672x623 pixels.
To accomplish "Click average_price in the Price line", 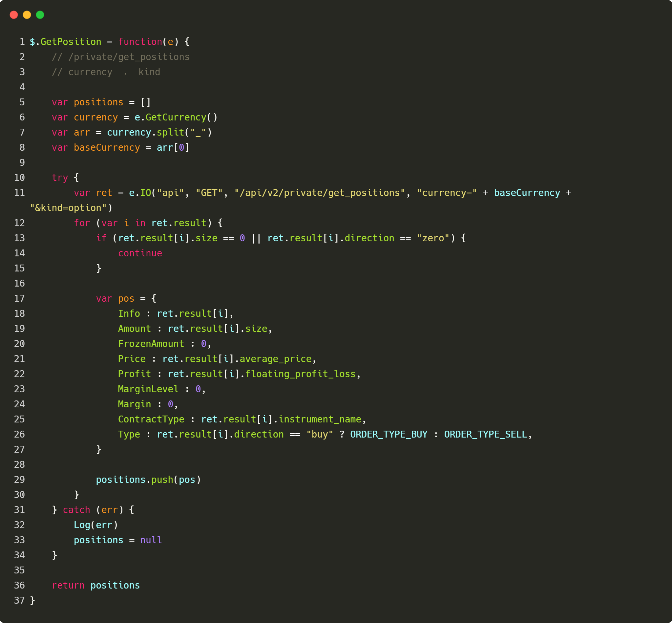I will tap(276, 359).
